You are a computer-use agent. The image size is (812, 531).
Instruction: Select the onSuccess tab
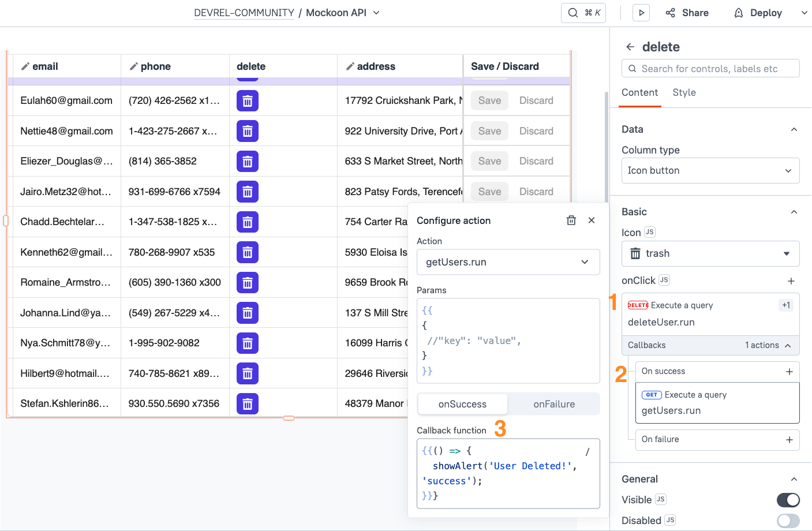pos(462,404)
